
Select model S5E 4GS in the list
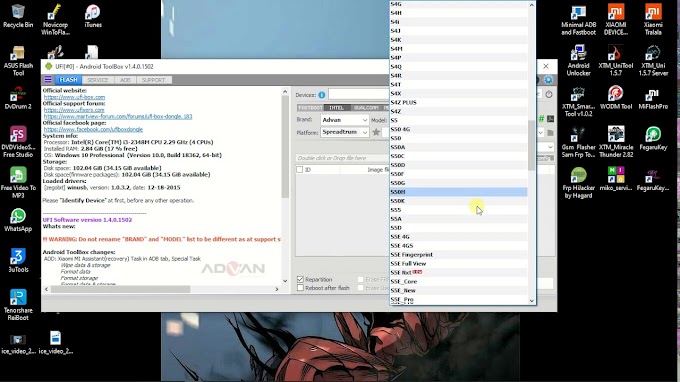click(458, 245)
